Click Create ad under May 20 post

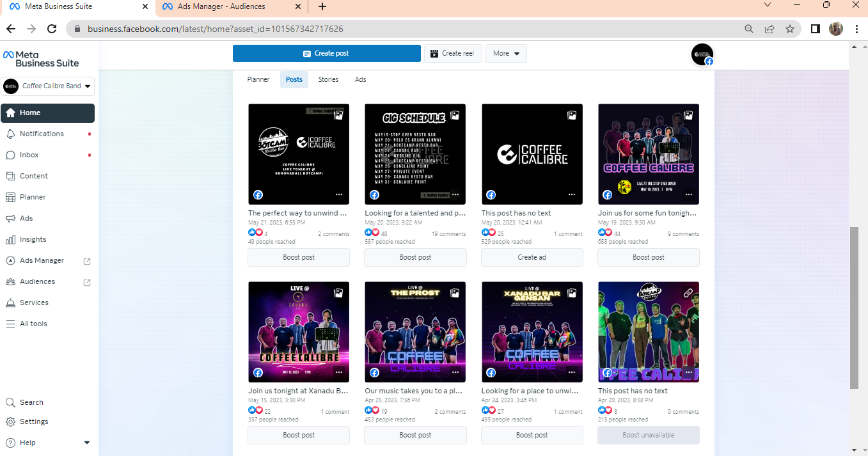click(532, 257)
